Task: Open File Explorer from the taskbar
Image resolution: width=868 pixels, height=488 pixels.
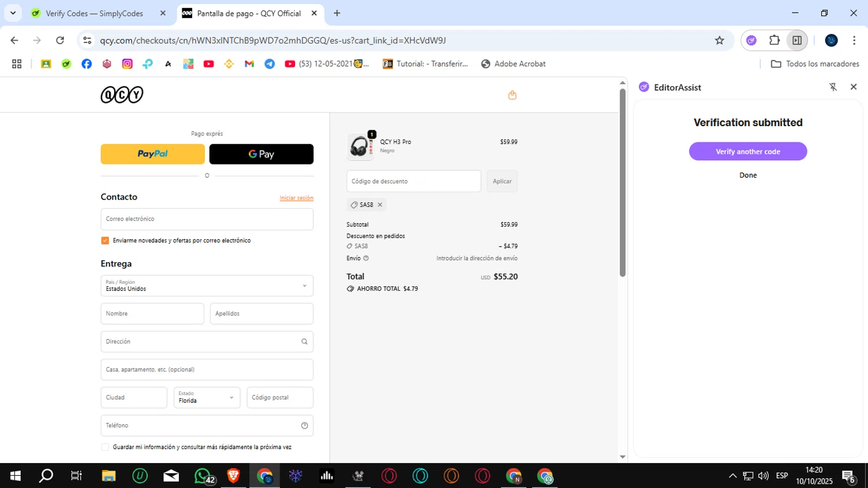Action: [x=109, y=476]
